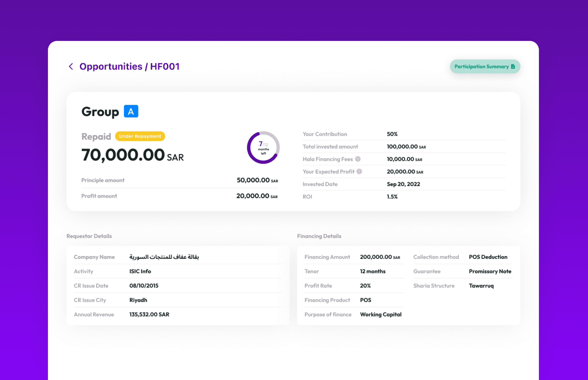Click the 7/12 months left progress ring
Viewport: 588px width, 380px height.
[263, 148]
